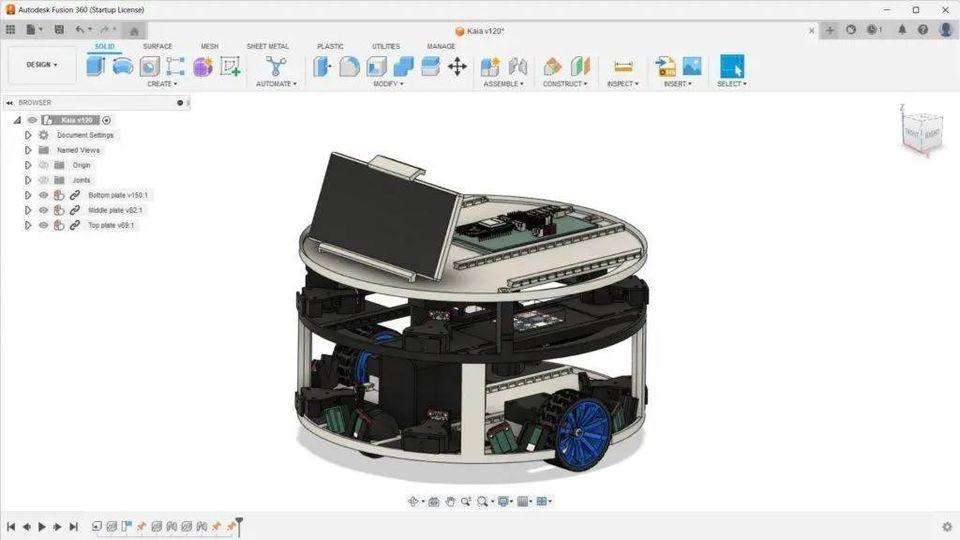Expand the CREATE dropdown menu
Image resolution: width=960 pixels, height=540 pixels.
point(162,84)
